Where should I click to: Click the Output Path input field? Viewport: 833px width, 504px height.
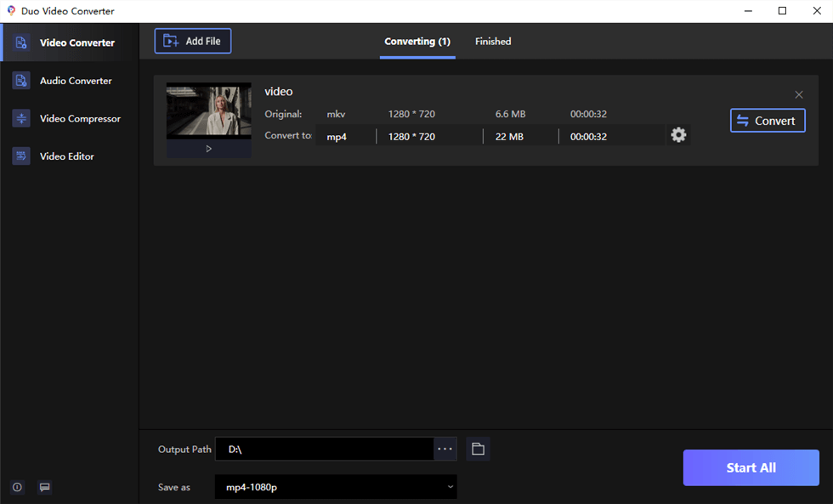[x=325, y=450]
